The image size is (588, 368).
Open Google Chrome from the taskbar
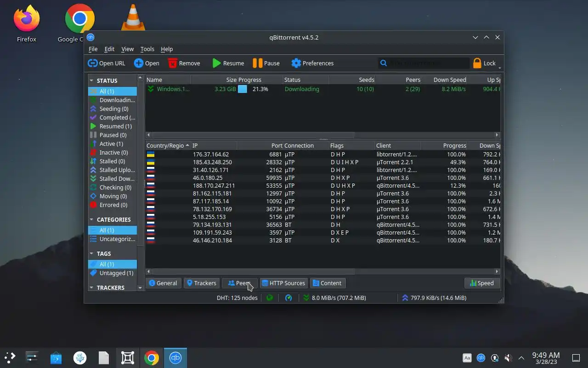(152, 357)
